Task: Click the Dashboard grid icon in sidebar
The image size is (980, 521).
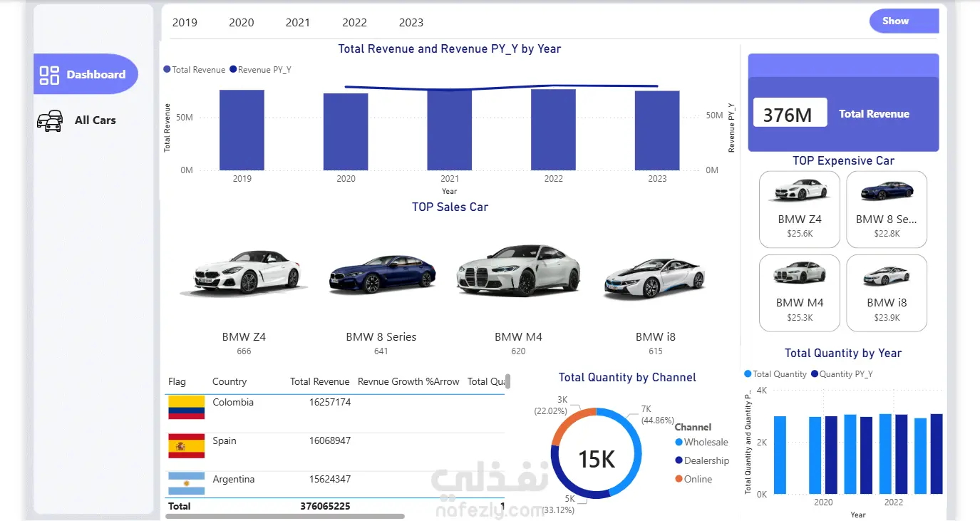Action: (49, 75)
